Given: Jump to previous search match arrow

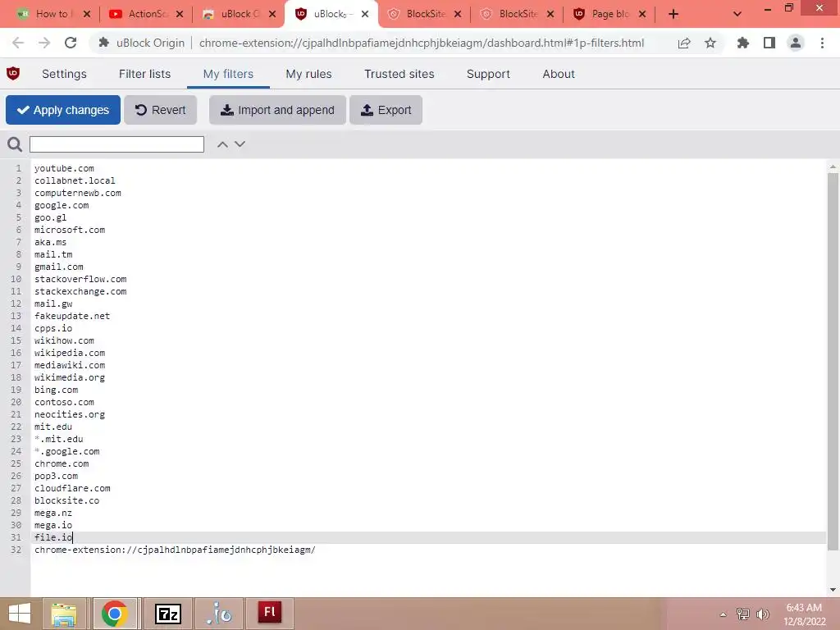Looking at the screenshot, I should click(x=222, y=144).
